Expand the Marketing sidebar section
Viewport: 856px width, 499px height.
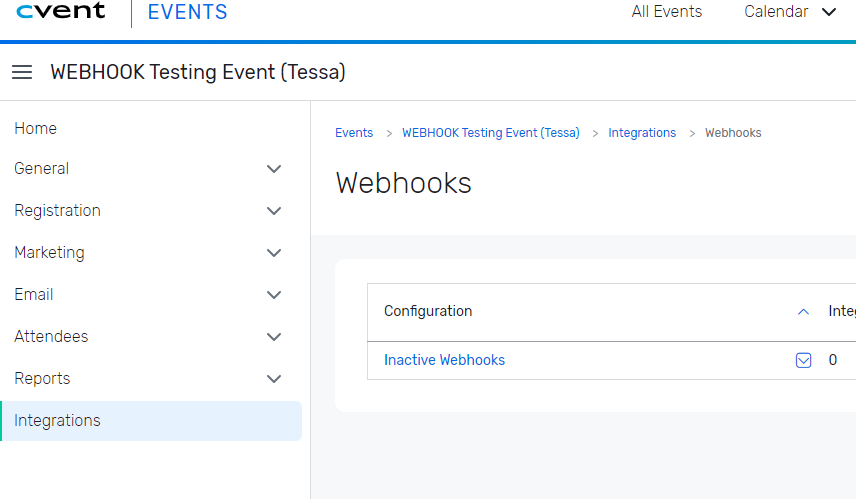coord(274,253)
